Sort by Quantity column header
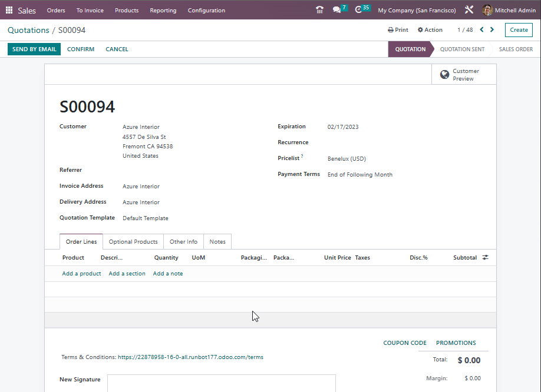Image resolution: width=541 pixels, height=392 pixels. (x=166, y=257)
